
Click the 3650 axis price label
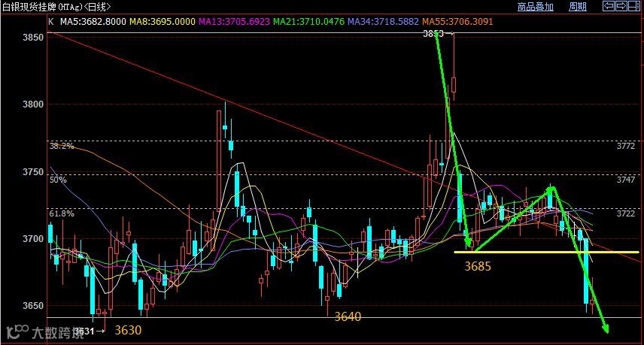pos(33,306)
